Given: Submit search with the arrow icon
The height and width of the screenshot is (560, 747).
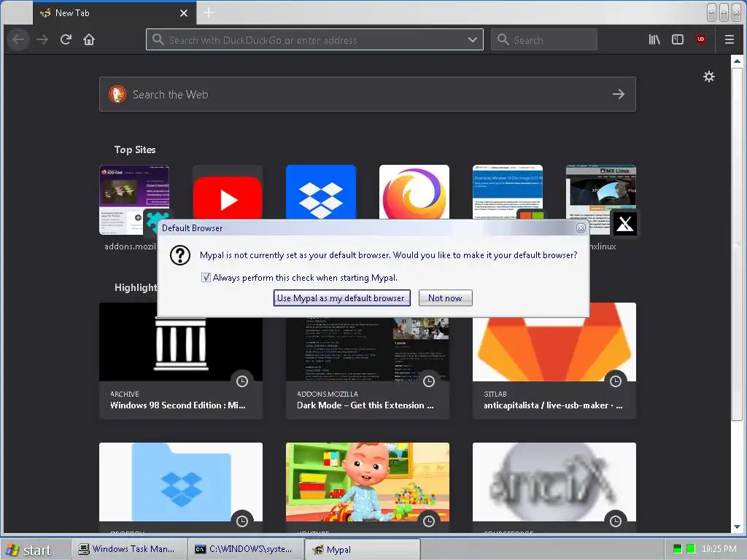Looking at the screenshot, I should 619,94.
